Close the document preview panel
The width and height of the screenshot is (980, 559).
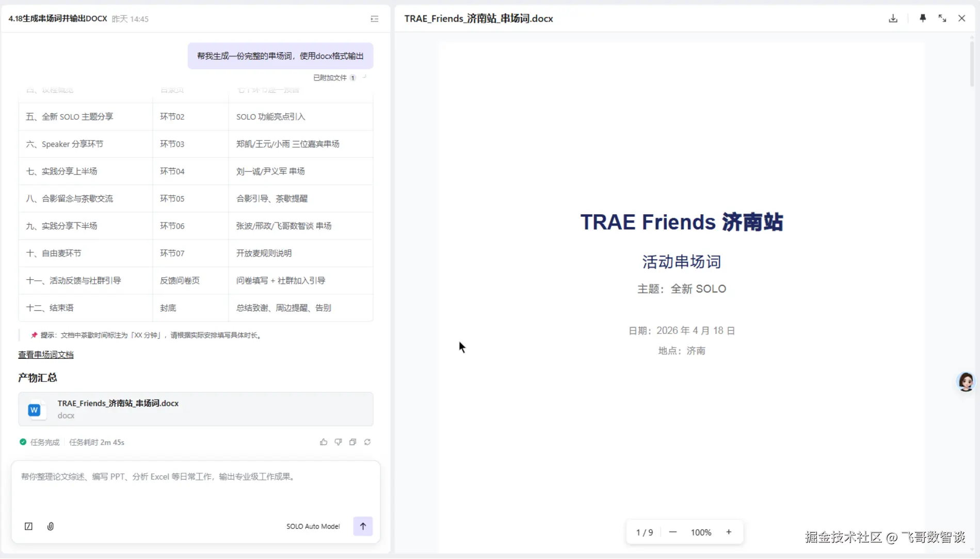click(x=962, y=19)
